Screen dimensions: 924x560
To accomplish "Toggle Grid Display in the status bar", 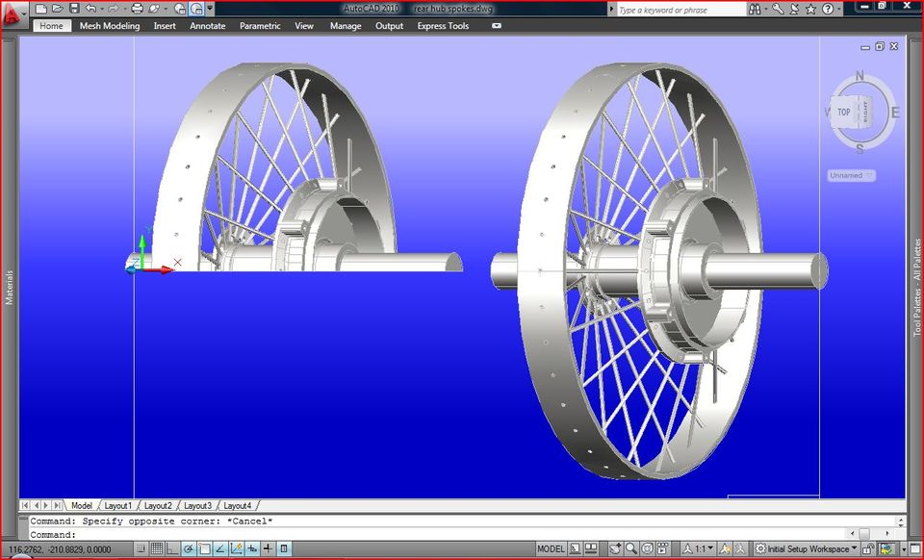I will click(158, 549).
